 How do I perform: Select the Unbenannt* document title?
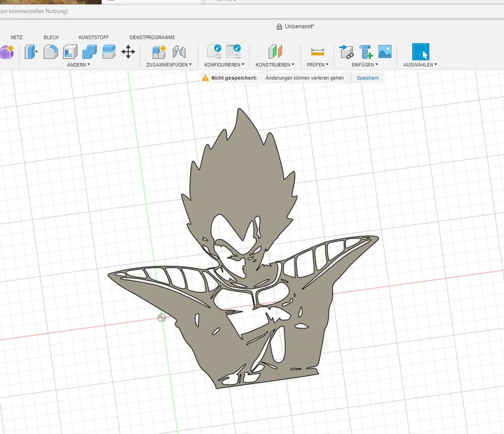(x=299, y=26)
